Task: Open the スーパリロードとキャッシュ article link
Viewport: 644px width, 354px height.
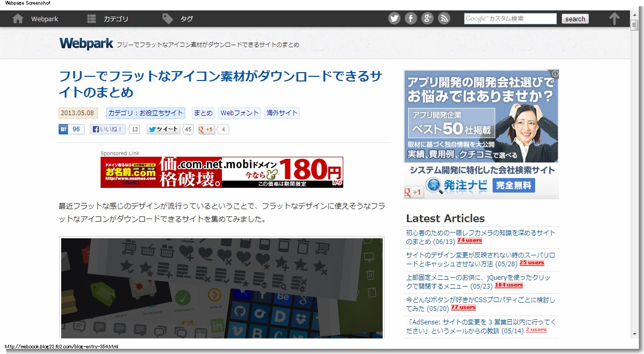Action: click(x=480, y=260)
